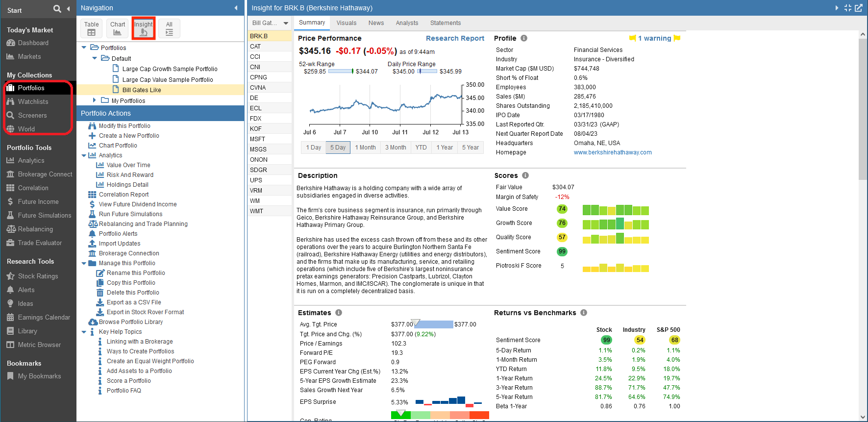Select MSFT in the ticker list

pos(270,139)
